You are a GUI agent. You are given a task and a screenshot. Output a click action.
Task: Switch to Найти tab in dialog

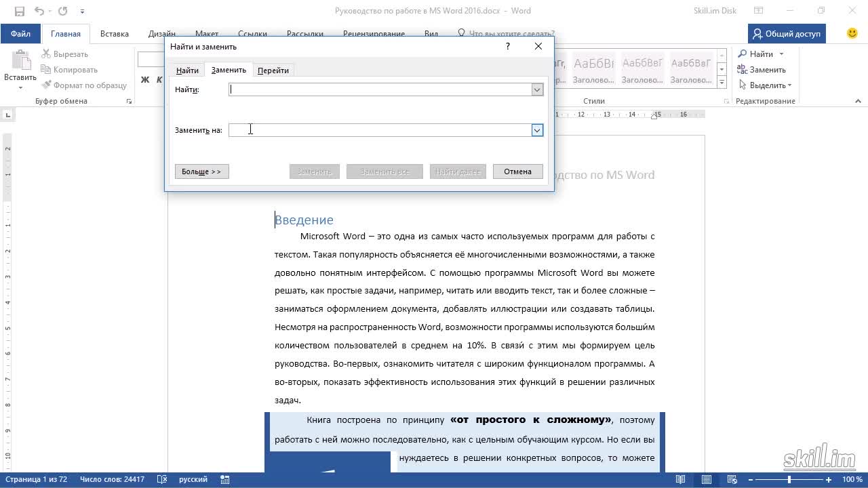coord(187,70)
